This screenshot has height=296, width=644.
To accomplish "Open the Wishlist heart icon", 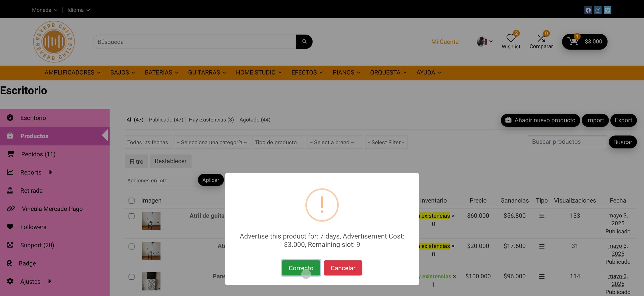I will click(511, 38).
